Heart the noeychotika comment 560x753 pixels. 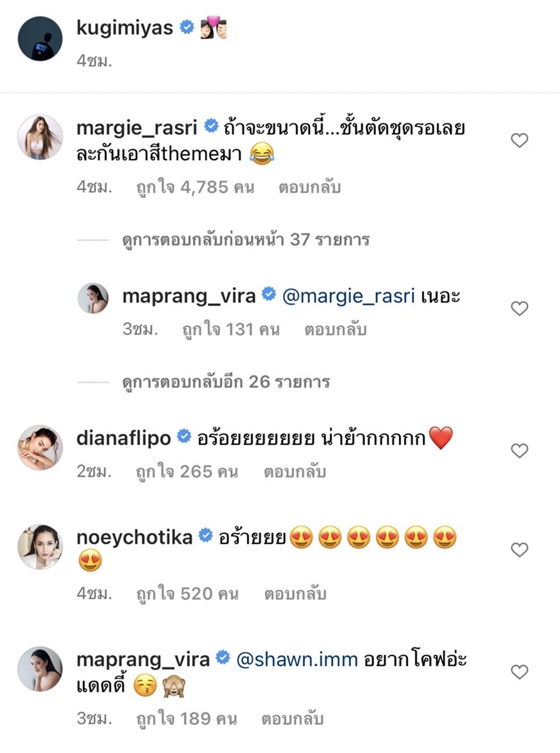point(519,550)
